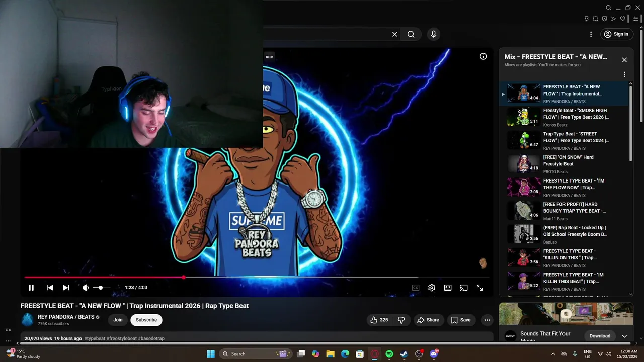Screen dimensions: 644x362
Task: Go to the previous video in player
Action: (50, 288)
